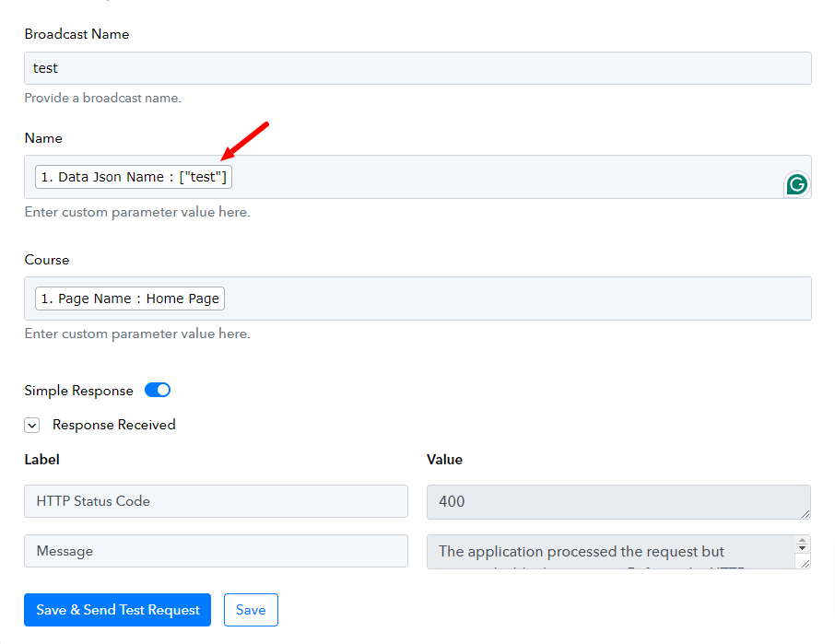835x644 pixels.
Task: Click scroll down arrow in message value box
Action: [802, 547]
